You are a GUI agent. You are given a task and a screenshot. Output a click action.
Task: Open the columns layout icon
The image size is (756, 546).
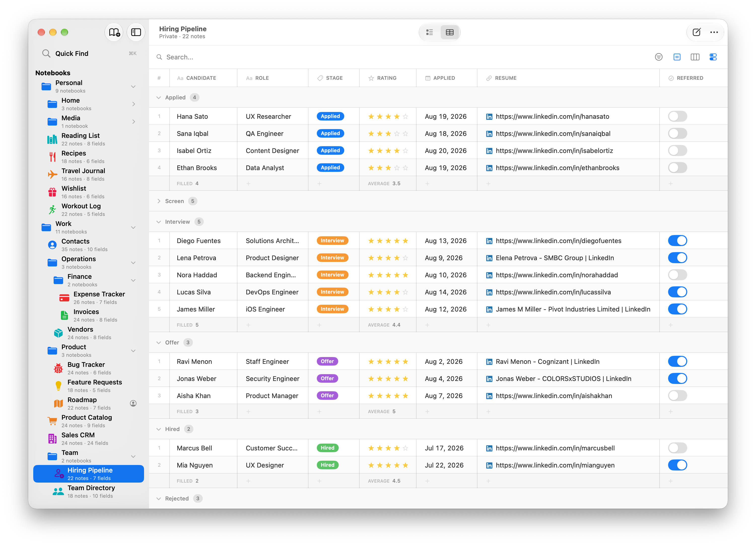tap(695, 57)
